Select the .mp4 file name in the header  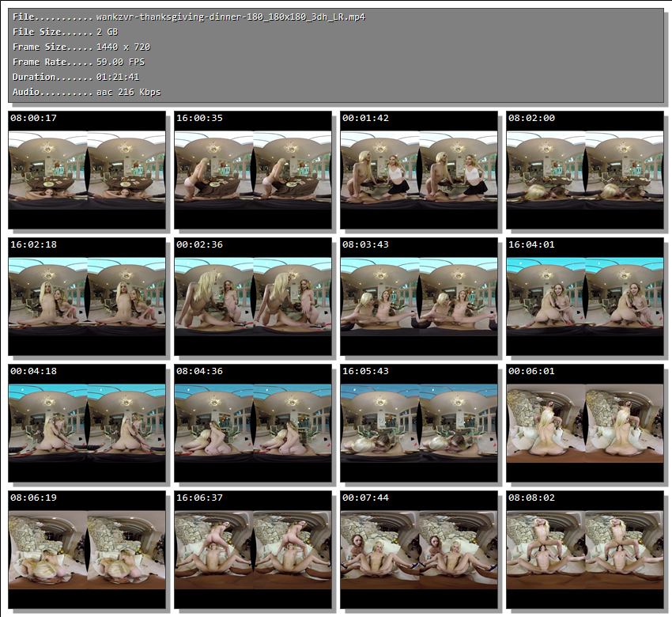click(231, 17)
